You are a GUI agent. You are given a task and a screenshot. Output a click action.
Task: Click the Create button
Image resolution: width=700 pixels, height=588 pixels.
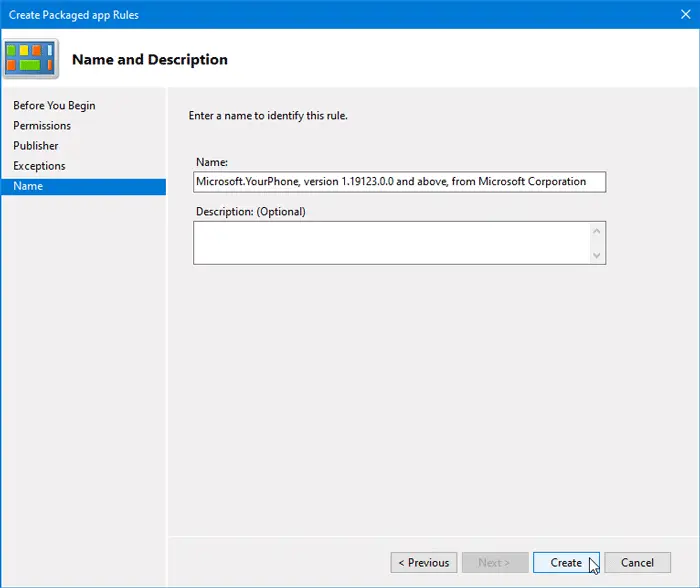pyautogui.click(x=566, y=563)
